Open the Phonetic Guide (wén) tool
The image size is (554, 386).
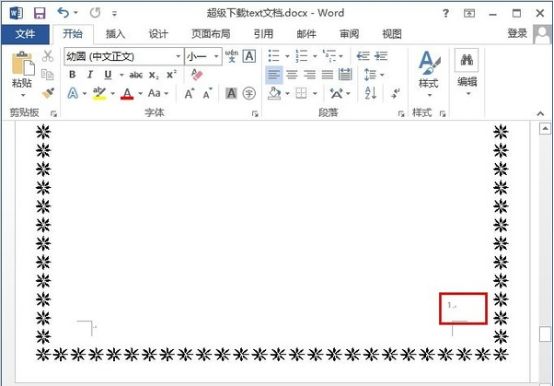[x=231, y=56]
